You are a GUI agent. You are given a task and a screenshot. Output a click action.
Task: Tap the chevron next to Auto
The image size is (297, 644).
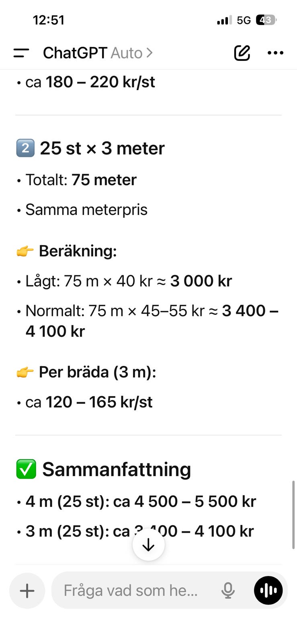(150, 53)
